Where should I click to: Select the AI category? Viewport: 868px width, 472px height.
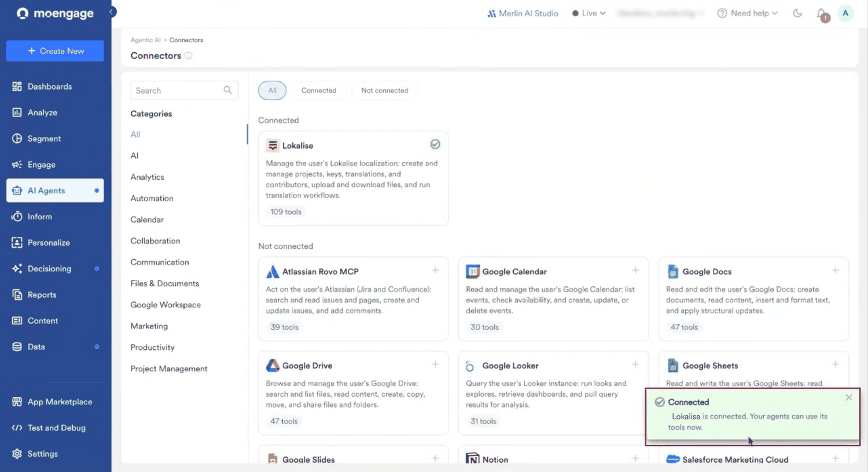135,156
